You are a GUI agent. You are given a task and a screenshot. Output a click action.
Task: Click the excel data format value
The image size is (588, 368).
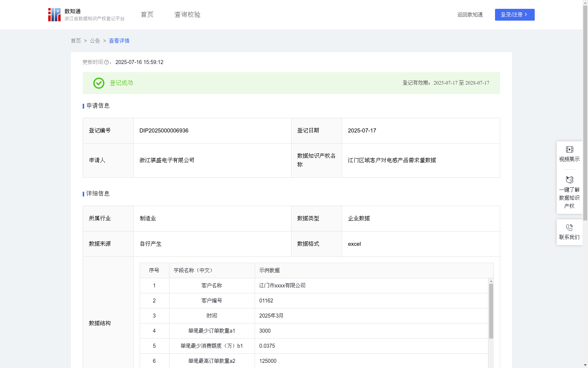pos(354,244)
